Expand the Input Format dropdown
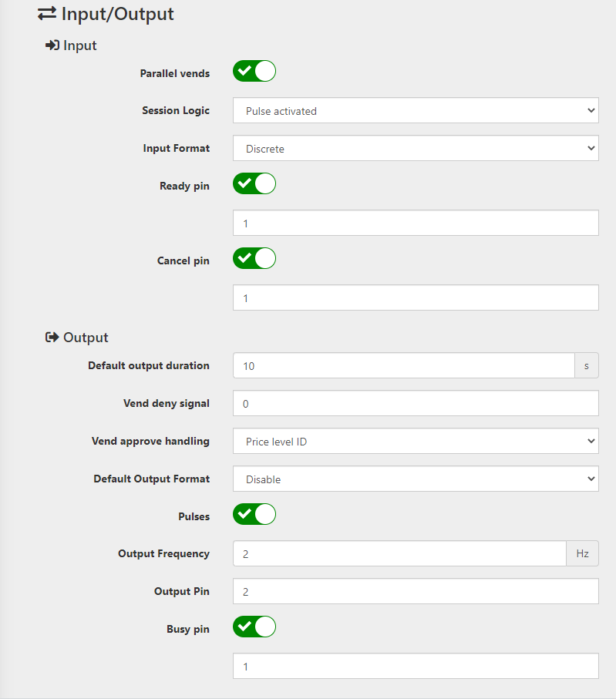The width and height of the screenshot is (616, 699). pos(416,149)
